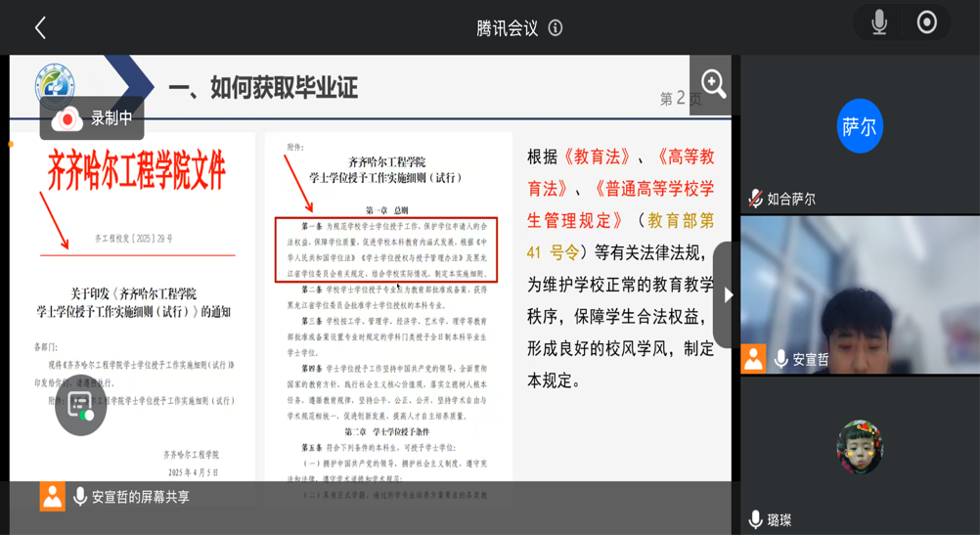Zoom the shared slide with magnifier icon

tap(712, 84)
